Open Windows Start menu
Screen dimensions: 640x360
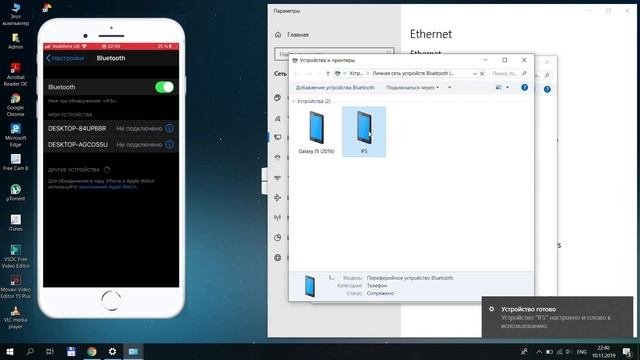coord(9,351)
